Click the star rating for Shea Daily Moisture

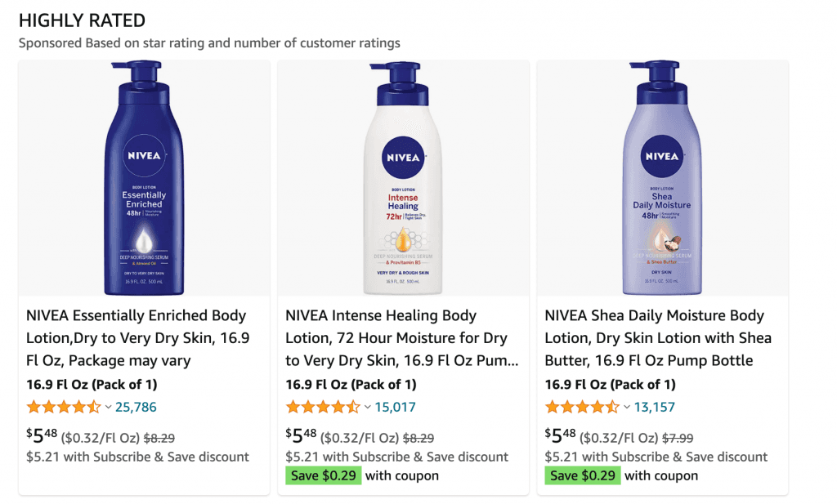click(x=582, y=407)
